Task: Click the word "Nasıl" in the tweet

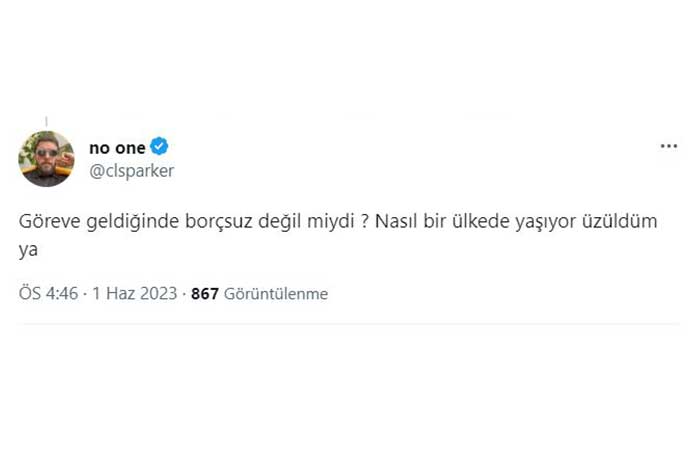Action: click(397, 222)
